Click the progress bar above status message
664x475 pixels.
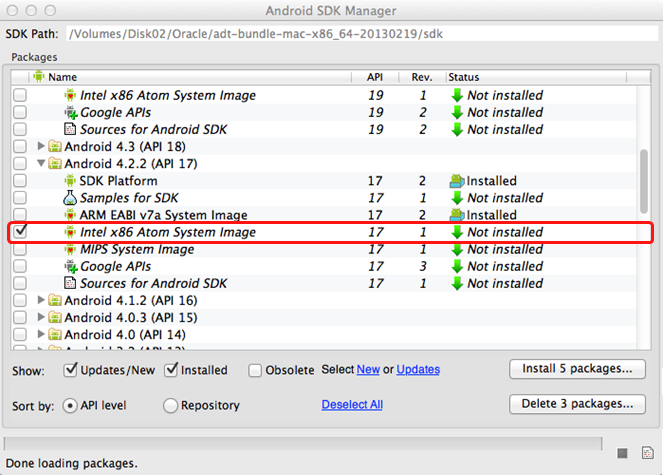303,444
